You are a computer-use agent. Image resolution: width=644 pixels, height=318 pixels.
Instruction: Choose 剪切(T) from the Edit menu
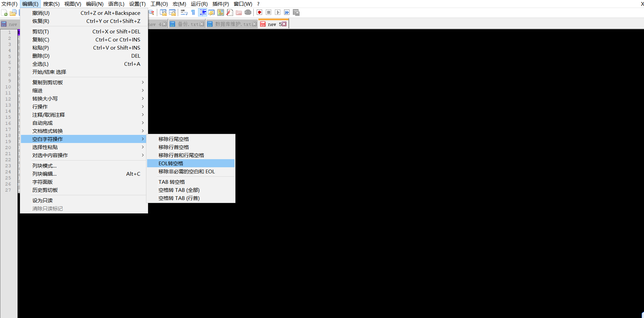point(84,31)
